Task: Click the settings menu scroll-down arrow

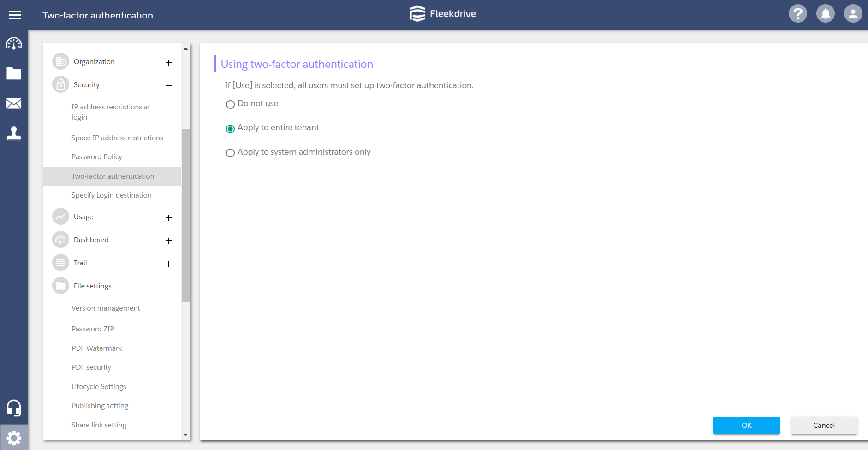Action: 186,435
